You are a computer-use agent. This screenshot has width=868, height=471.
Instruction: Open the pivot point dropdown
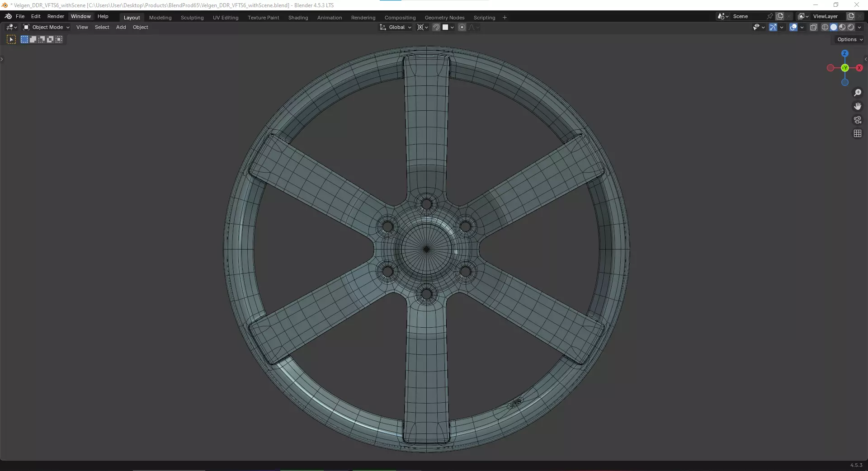(x=423, y=27)
